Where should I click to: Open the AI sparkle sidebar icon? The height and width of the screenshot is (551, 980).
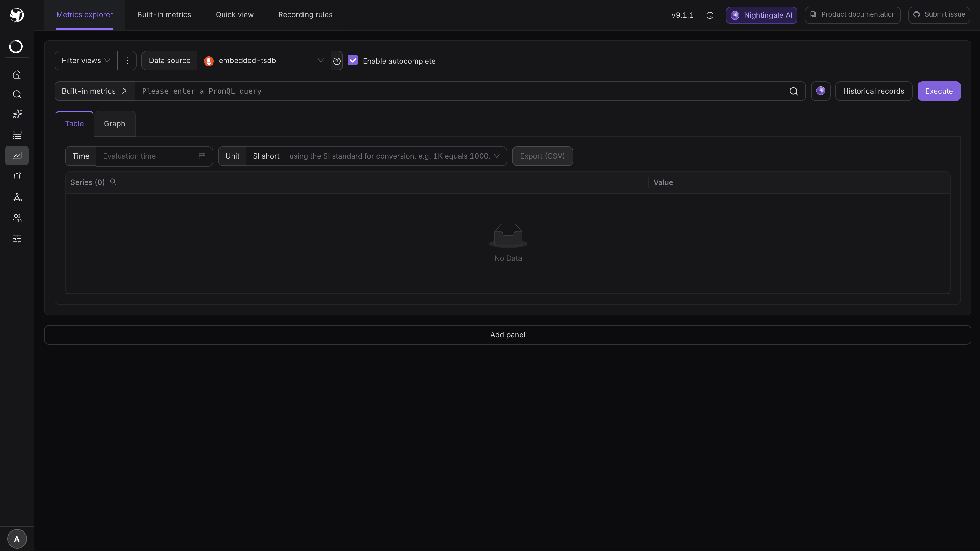pyautogui.click(x=17, y=114)
